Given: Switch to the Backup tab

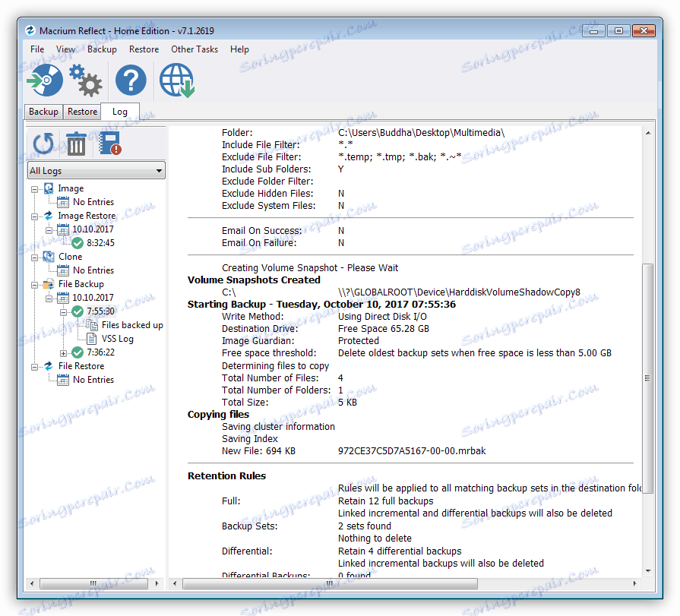Looking at the screenshot, I should point(43,112).
